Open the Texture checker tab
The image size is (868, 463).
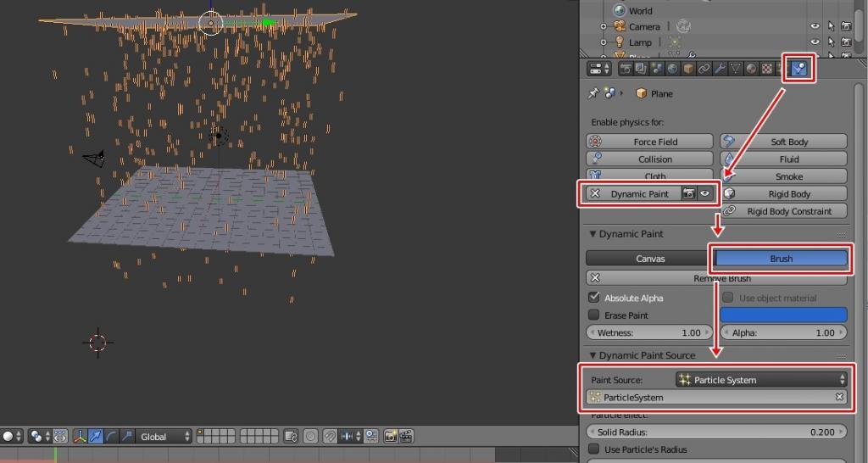766,69
